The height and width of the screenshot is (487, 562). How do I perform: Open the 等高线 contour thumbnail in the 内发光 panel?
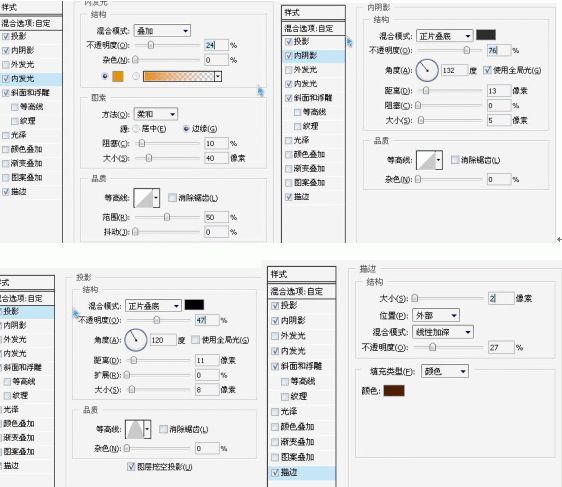coord(143,197)
